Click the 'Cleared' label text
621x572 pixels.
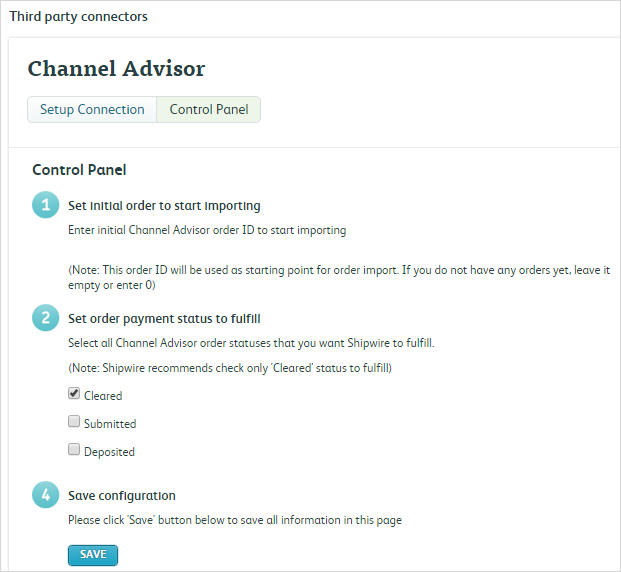coord(103,396)
